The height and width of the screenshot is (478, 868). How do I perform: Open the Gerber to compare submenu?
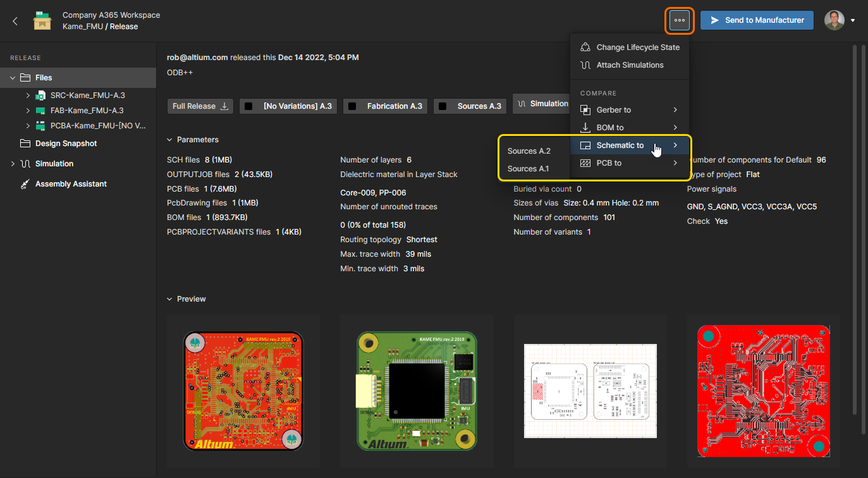click(x=629, y=110)
